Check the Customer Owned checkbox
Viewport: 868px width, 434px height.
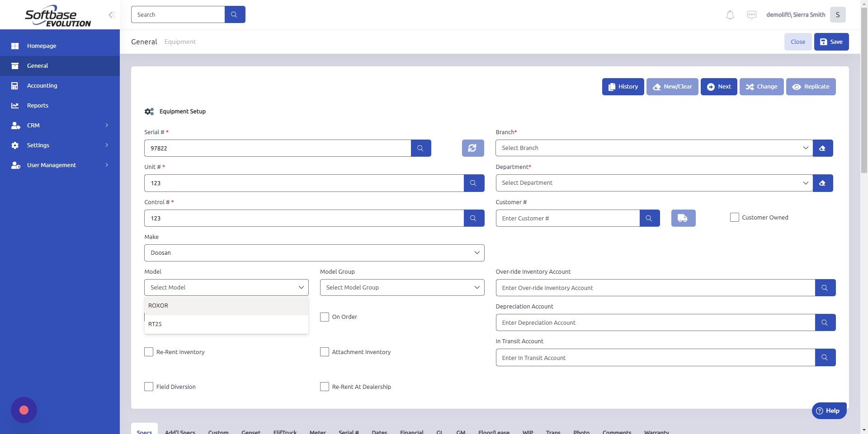[734, 217]
